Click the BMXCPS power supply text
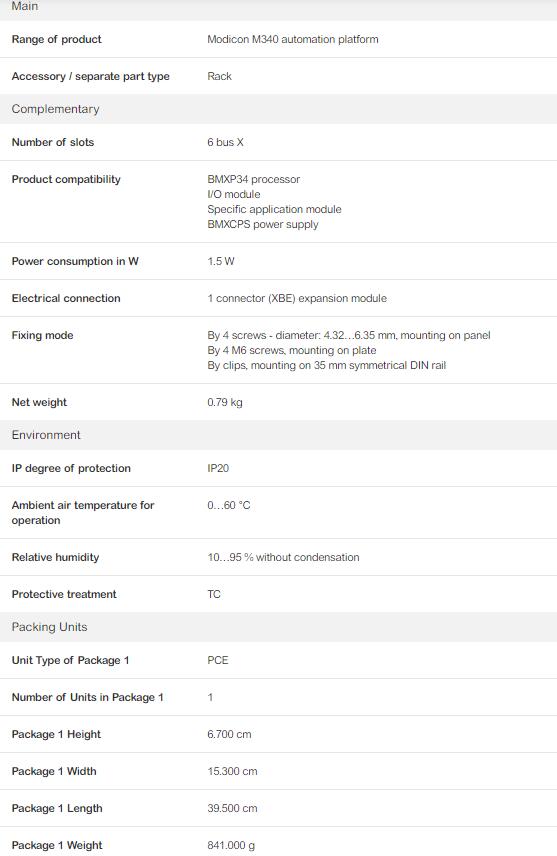 tap(263, 224)
